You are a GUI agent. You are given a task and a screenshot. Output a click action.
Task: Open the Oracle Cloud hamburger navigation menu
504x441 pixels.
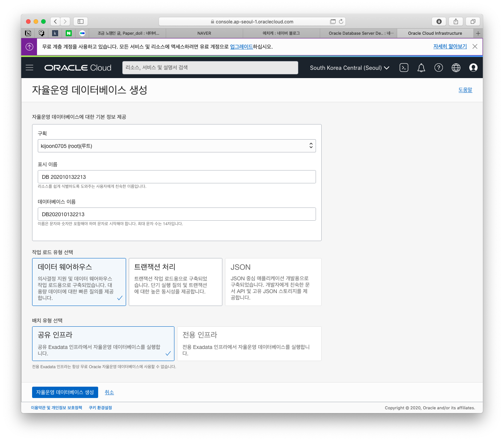(29, 68)
